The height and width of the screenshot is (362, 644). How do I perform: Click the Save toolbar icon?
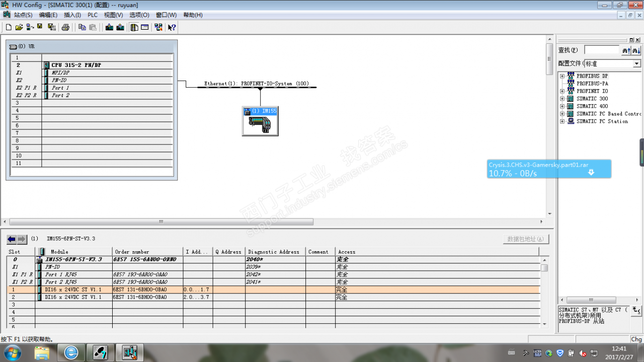(40, 27)
